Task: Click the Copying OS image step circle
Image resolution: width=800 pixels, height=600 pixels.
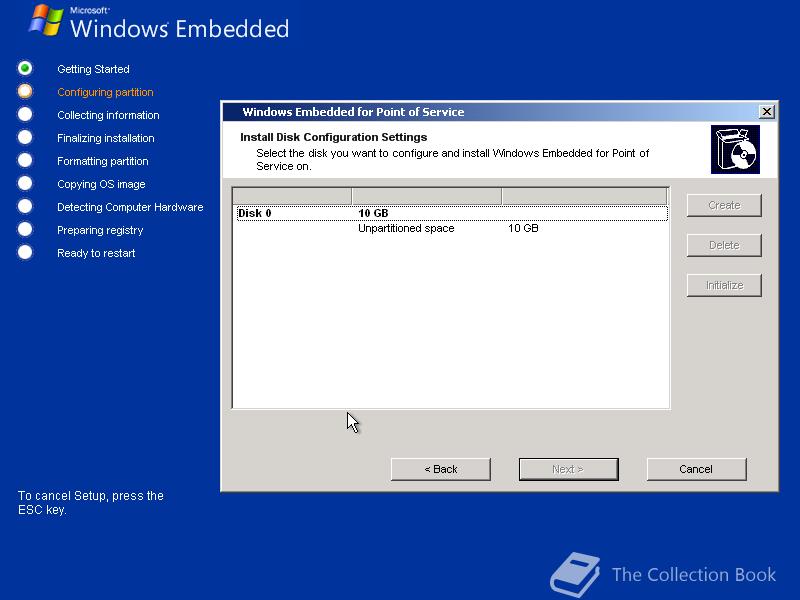Action: 25,183
